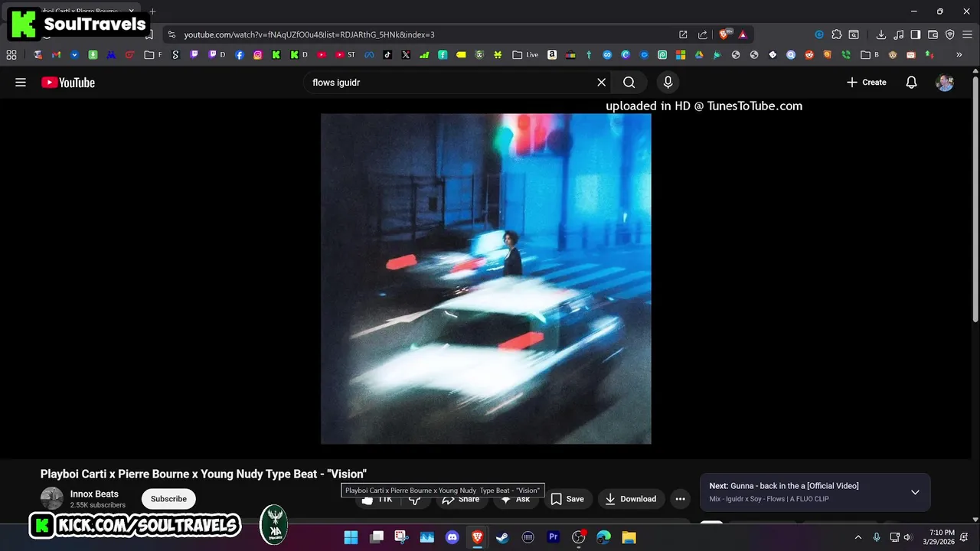Open the Reddit bookmark
This screenshot has width=980, height=551.
809,55
